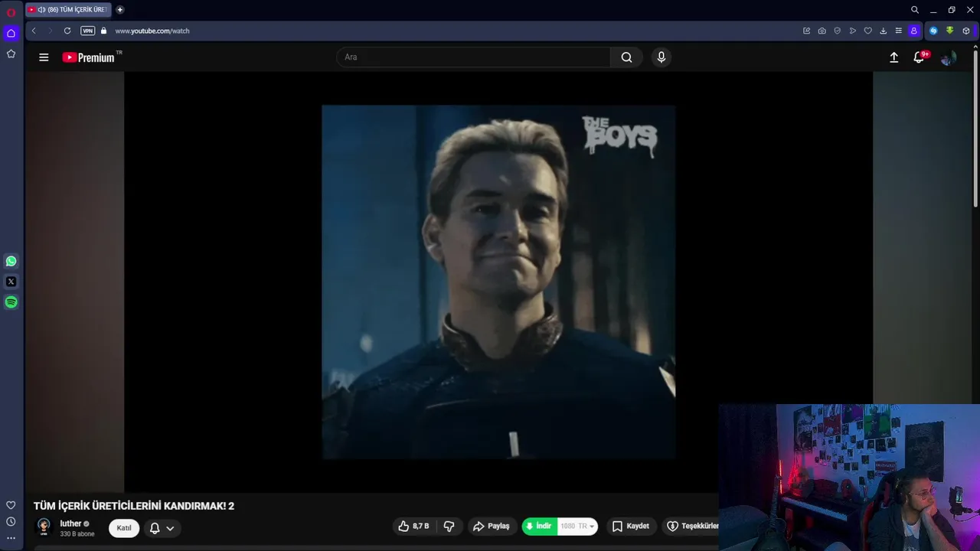Click the video title 'TÜM İÇERİK ÜRETİCİLERİNİ KANDIRMAK! 2'

pos(133,506)
